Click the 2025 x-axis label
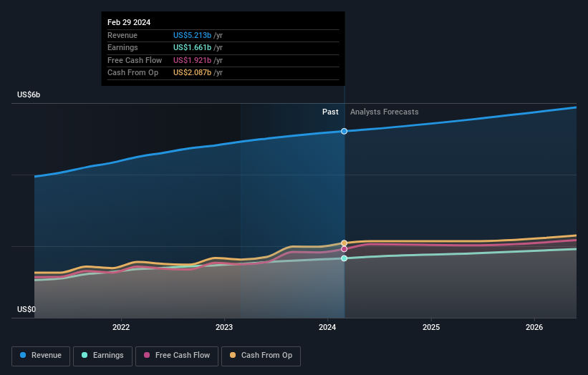The height and width of the screenshot is (375, 588). [x=431, y=327]
